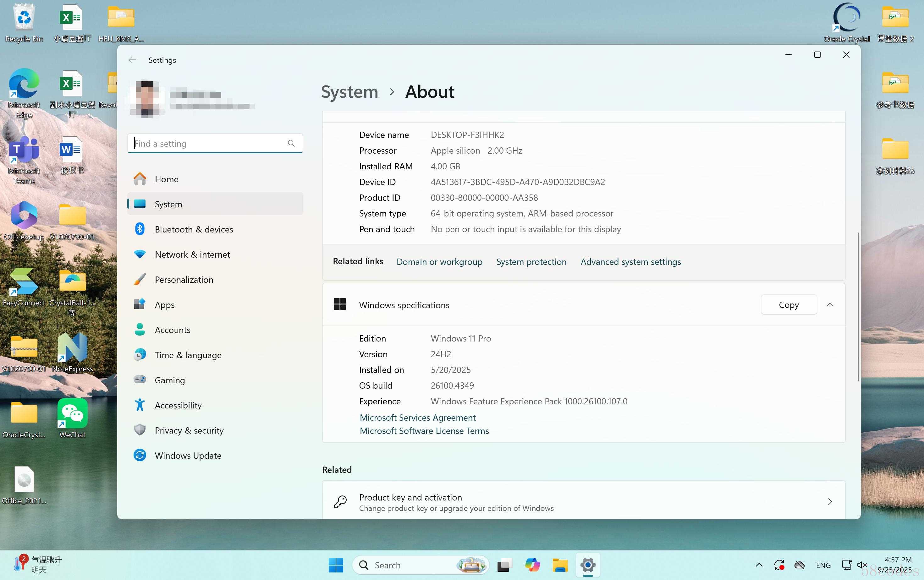Open Product key and activation chevron
924x580 pixels.
[x=830, y=502]
